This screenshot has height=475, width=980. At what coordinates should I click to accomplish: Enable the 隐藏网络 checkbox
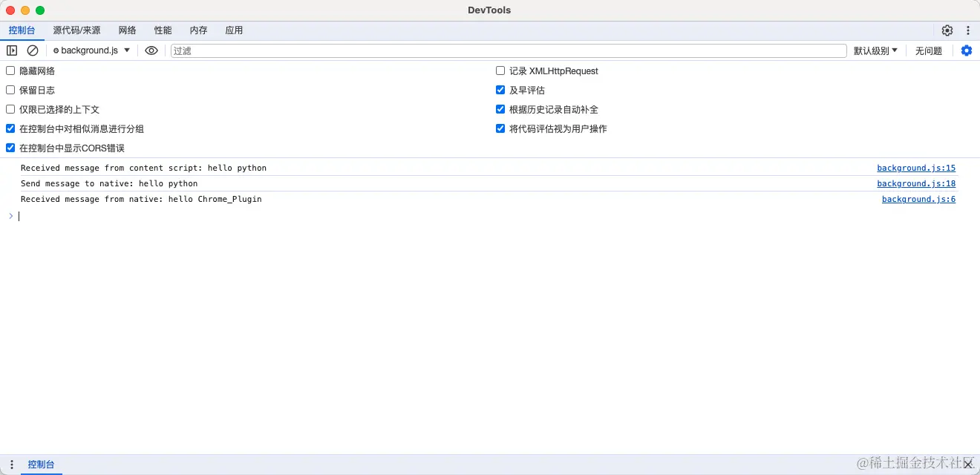point(10,71)
